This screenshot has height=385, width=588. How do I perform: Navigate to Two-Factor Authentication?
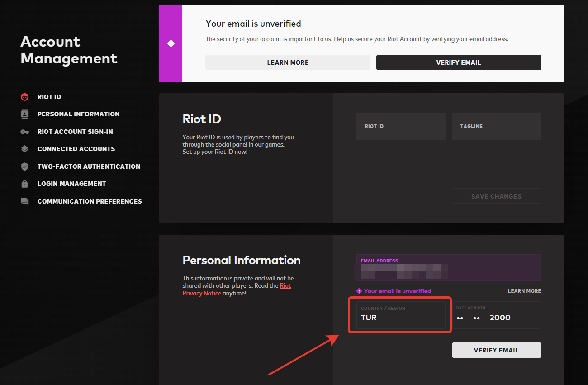[89, 166]
